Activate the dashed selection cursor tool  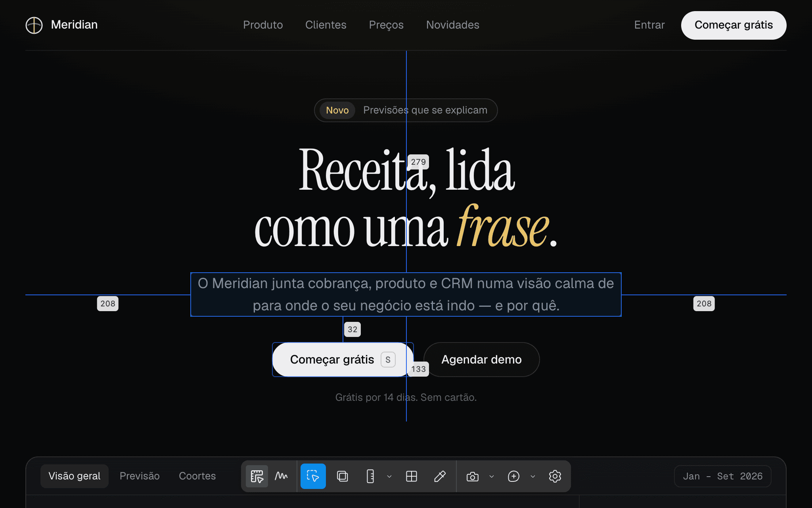[x=313, y=476]
